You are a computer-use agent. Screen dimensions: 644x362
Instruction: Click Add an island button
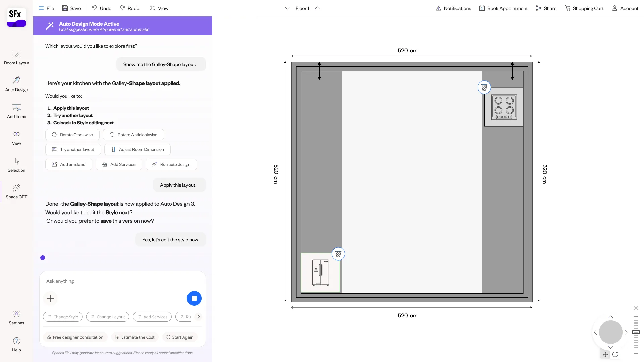coord(69,164)
